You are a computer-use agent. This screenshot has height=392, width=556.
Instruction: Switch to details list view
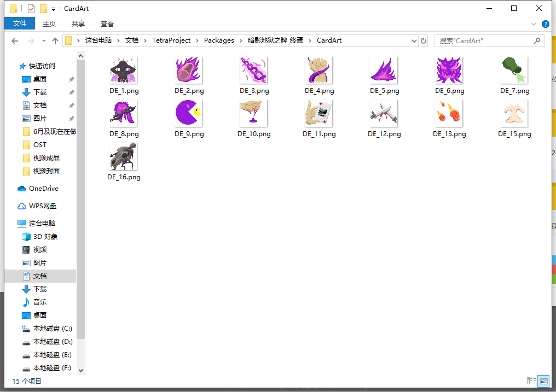click(x=531, y=381)
